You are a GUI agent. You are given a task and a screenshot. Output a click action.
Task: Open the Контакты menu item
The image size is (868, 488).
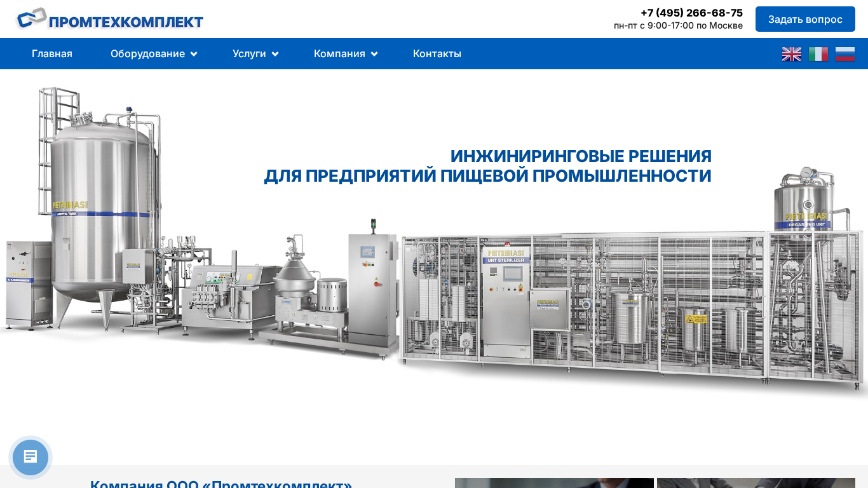coord(437,54)
